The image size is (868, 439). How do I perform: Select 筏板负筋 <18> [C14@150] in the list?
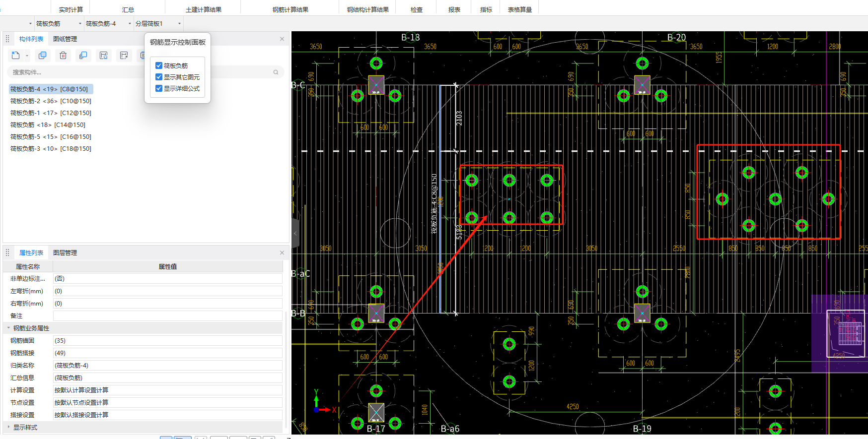click(x=48, y=125)
